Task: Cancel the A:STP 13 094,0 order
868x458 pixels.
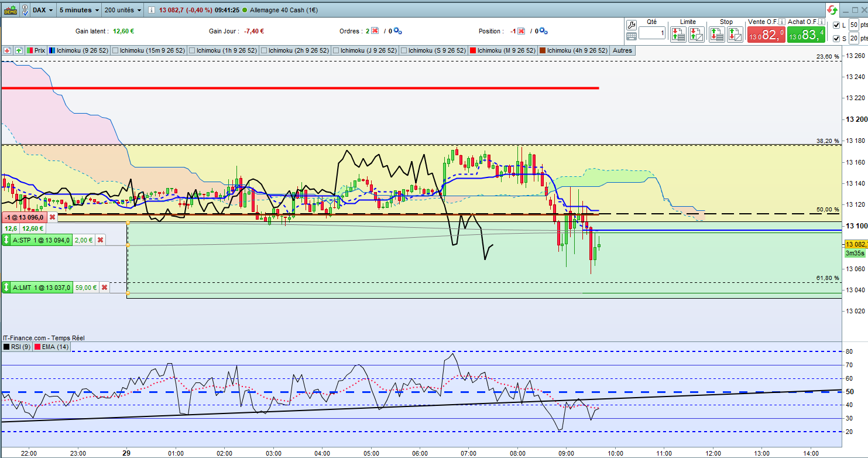Action: (100, 240)
